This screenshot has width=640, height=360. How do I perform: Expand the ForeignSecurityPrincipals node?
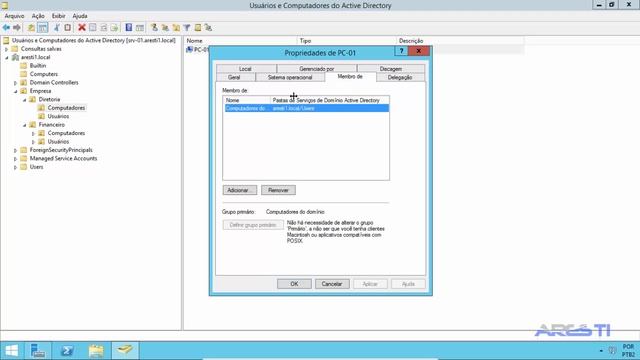[x=16, y=150]
